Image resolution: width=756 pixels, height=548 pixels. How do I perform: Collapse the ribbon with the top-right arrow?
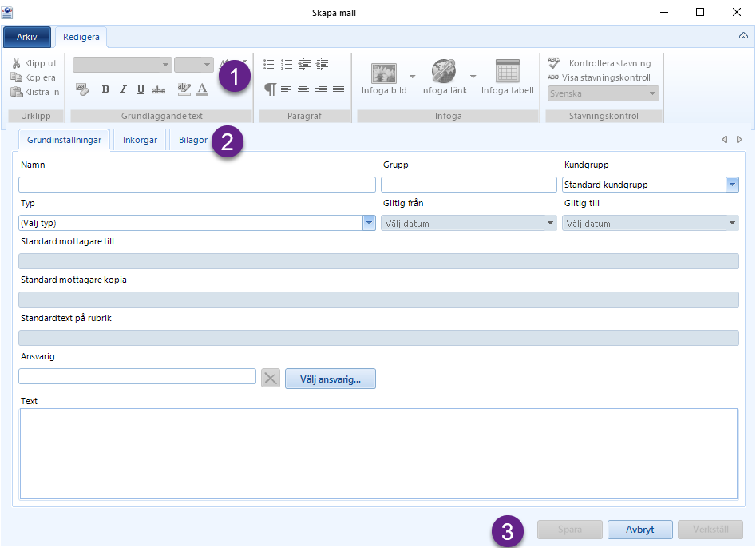coord(743,36)
